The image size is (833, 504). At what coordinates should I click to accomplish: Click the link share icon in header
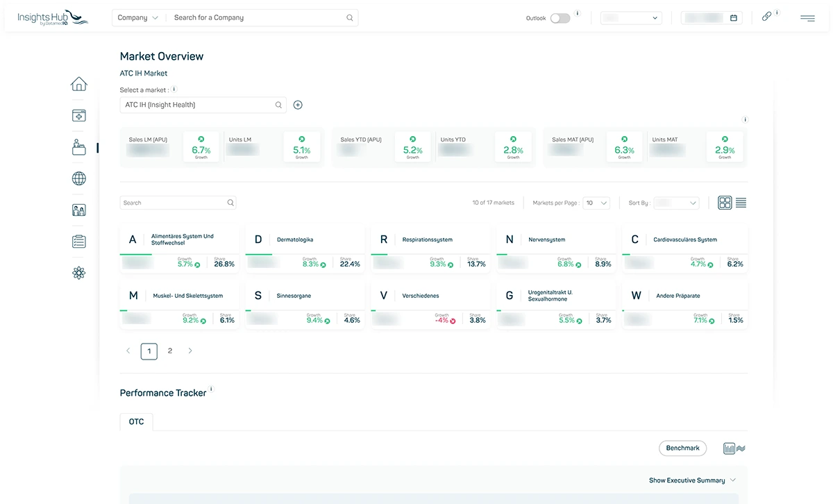coord(766,17)
